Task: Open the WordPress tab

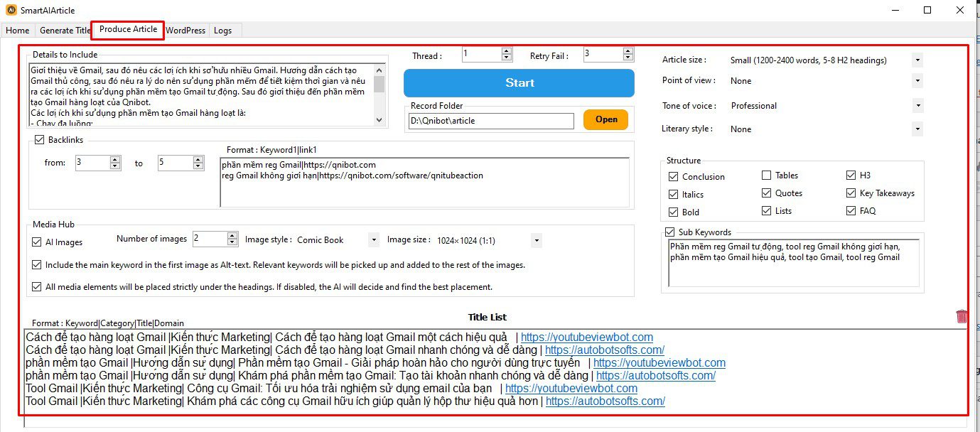Action: click(185, 31)
